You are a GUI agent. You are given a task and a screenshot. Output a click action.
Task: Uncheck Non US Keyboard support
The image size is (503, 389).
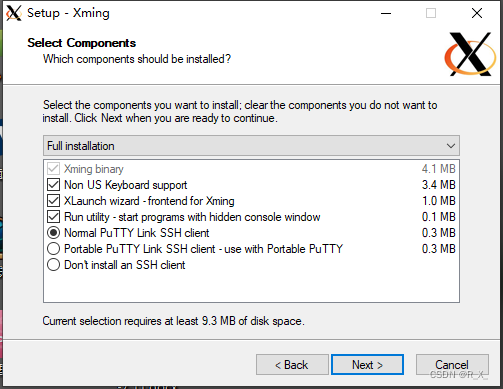(53, 185)
